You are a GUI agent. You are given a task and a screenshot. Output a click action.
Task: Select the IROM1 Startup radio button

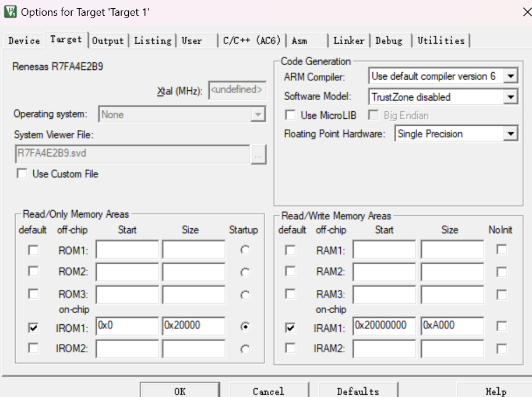tap(245, 326)
